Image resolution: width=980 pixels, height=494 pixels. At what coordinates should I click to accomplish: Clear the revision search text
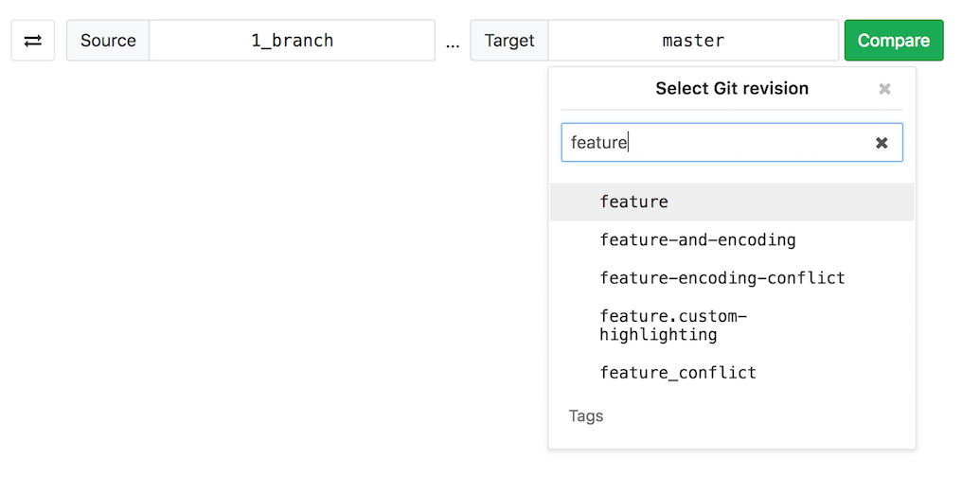coord(882,143)
